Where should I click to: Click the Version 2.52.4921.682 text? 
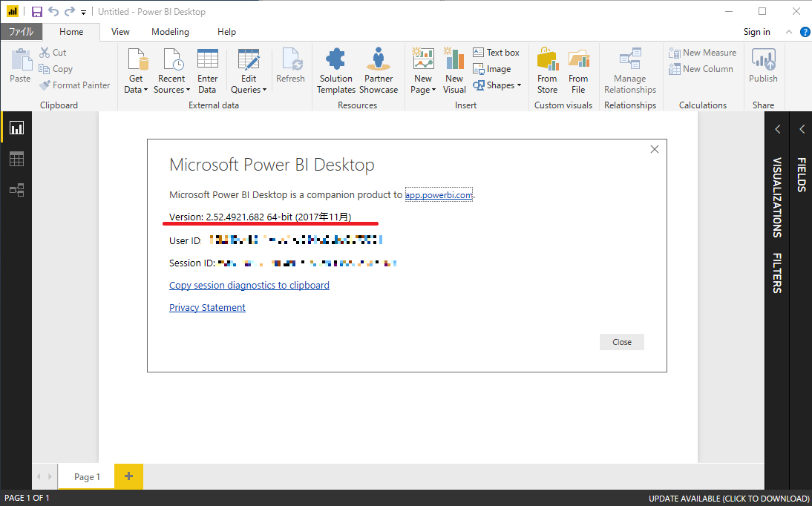pyautogui.click(x=260, y=217)
